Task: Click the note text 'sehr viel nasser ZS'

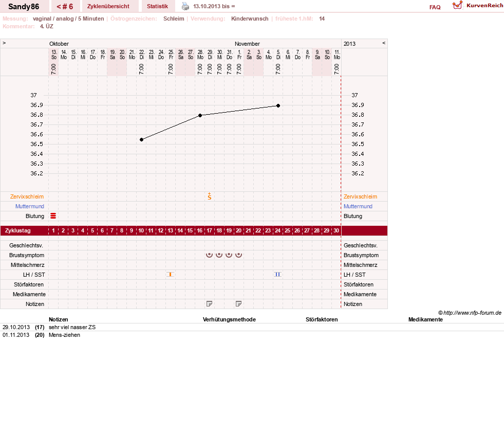Action: click(72, 327)
